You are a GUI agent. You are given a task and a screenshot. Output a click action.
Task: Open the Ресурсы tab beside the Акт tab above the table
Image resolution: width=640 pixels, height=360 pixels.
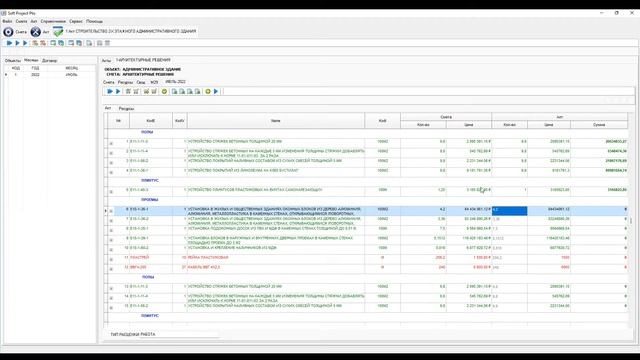126,109
